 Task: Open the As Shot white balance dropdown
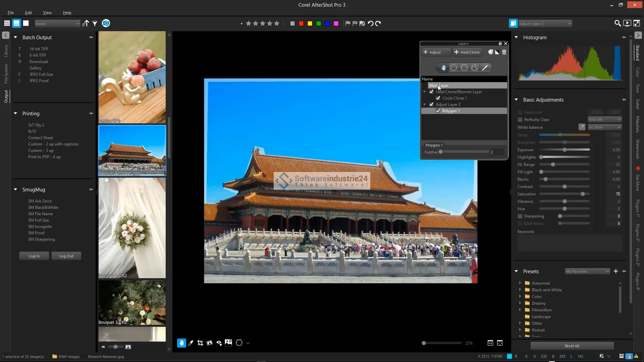point(605,127)
